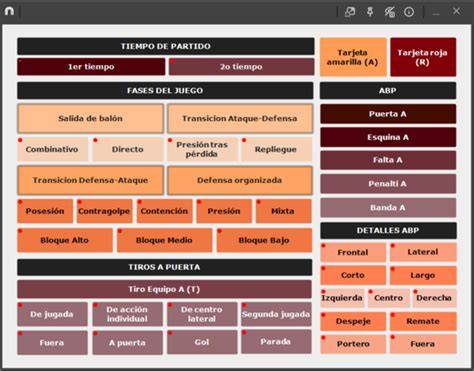Click the Esquina A set-piece button
This screenshot has height=371, width=474.
388,137
